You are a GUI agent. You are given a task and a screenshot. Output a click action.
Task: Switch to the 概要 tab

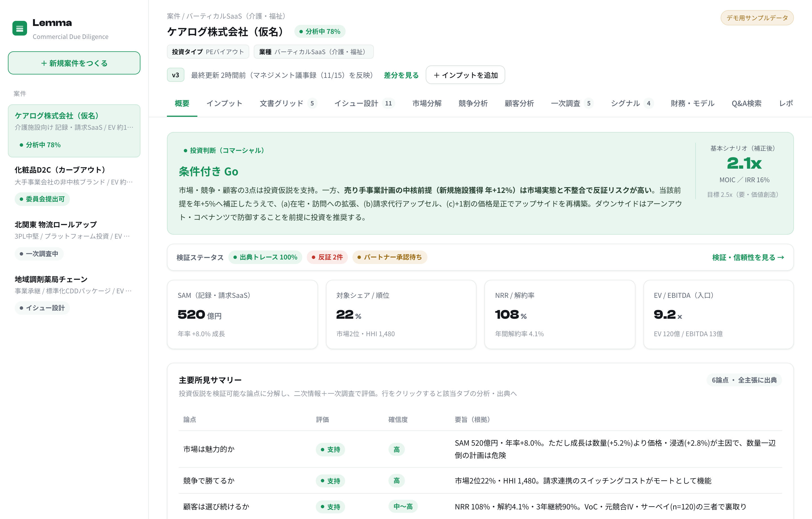click(182, 103)
